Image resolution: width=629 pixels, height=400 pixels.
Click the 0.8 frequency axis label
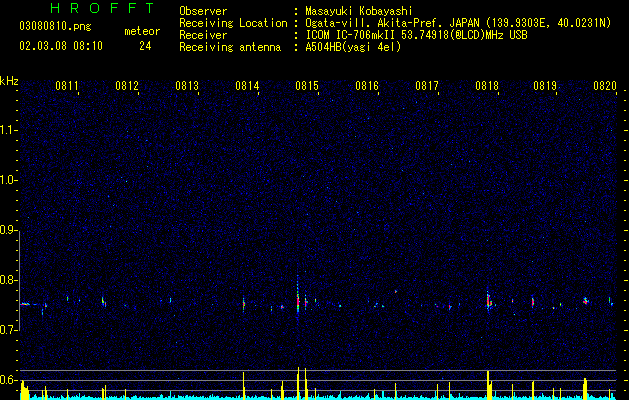coord(9,280)
